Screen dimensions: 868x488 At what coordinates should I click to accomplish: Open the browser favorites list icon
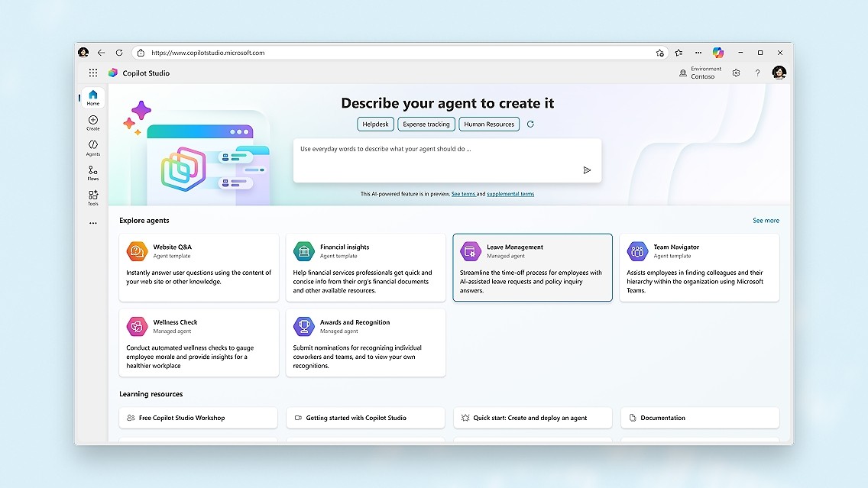[679, 53]
